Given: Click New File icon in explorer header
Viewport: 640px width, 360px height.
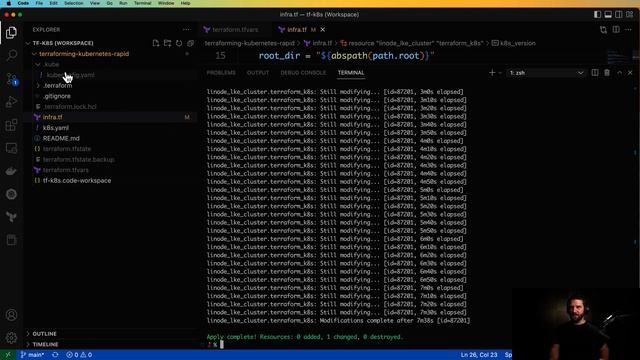Looking at the screenshot, I should [156, 43].
